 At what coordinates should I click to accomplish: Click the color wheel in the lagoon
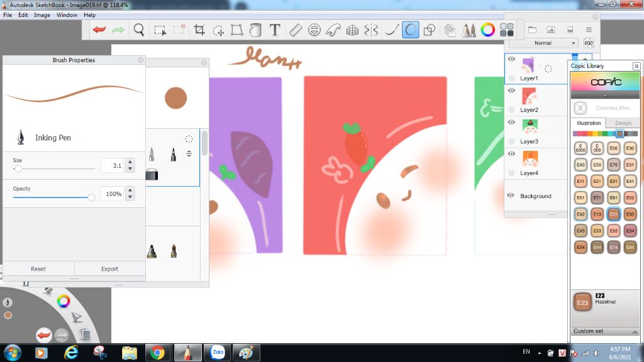click(x=64, y=301)
